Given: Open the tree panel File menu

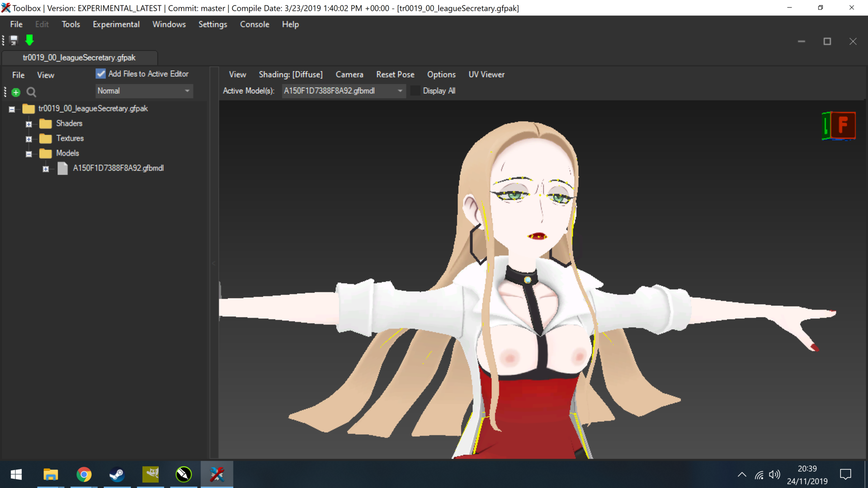Looking at the screenshot, I should click(18, 75).
